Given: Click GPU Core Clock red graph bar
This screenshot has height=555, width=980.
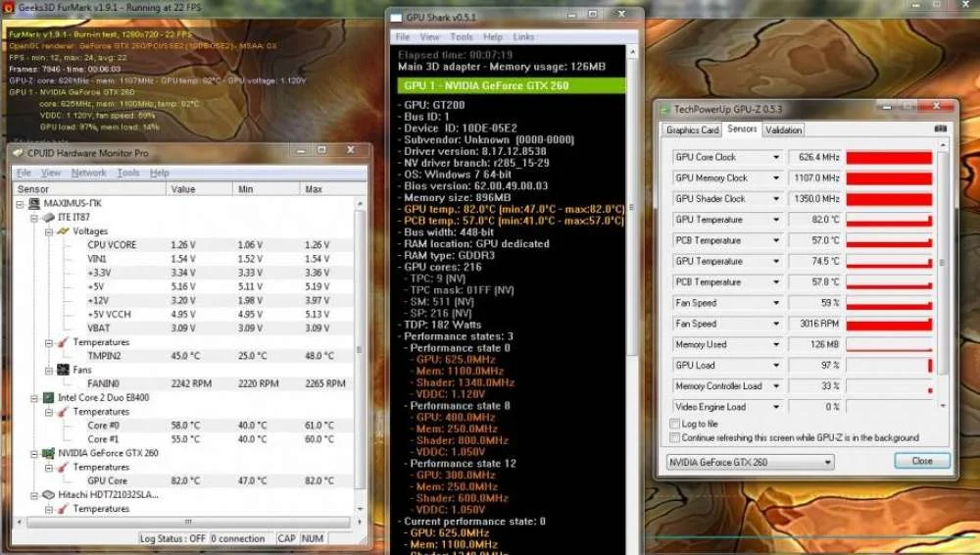Looking at the screenshot, I should [x=889, y=158].
